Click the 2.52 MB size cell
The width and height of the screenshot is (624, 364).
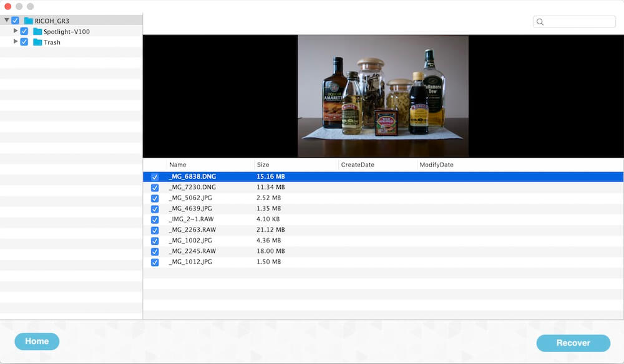[x=268, y=198]
